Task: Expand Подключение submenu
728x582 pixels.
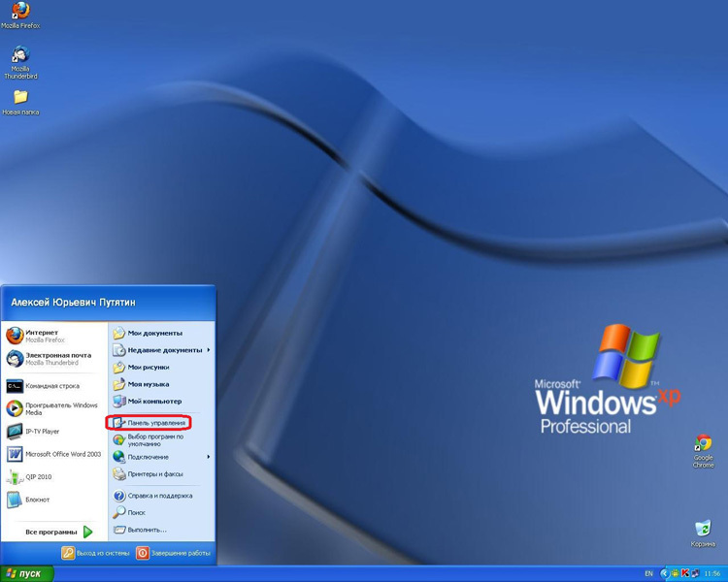Action: pos(161,457)
